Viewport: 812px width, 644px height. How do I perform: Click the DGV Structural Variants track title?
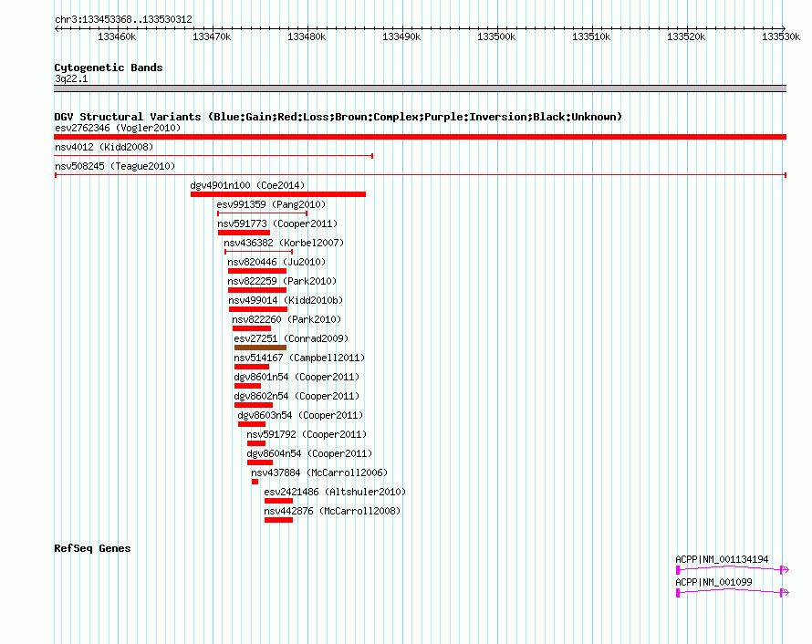338,117
